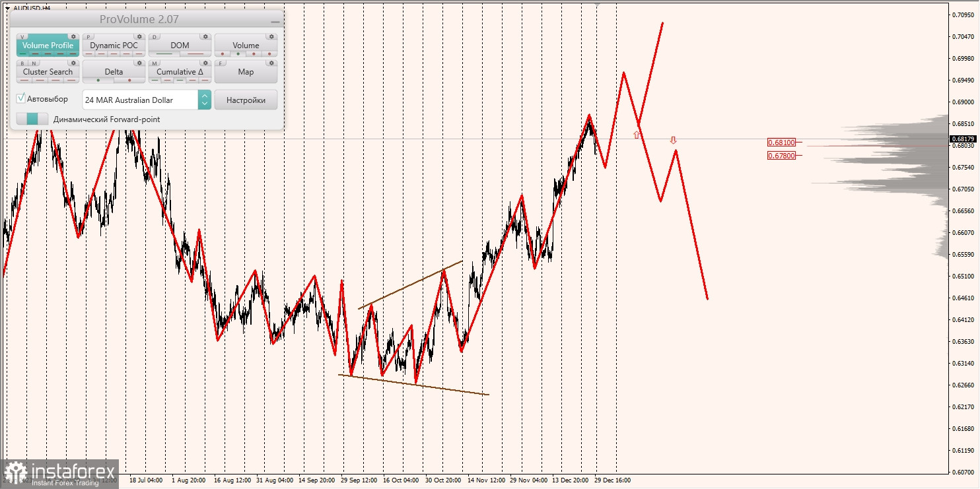Click the 16 Oct 04:00 time label
Image resolution: width=980 pixels, height=489 pixels.
(401, 480)
